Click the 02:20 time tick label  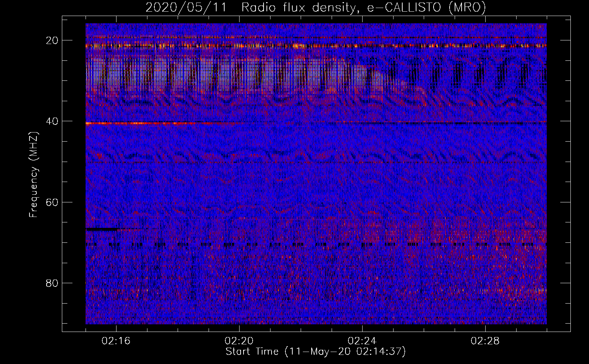point(239,341)
